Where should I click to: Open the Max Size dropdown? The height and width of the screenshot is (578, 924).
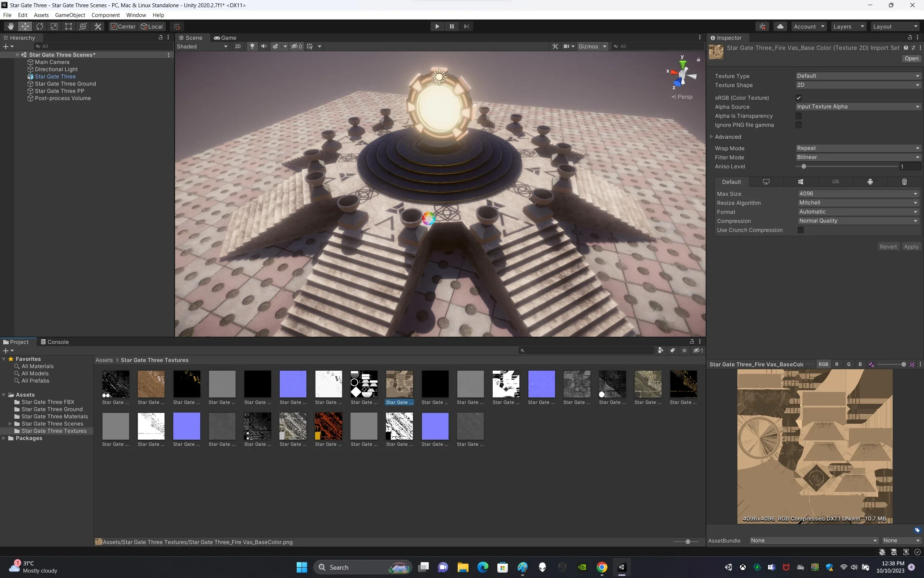point(858,193)
